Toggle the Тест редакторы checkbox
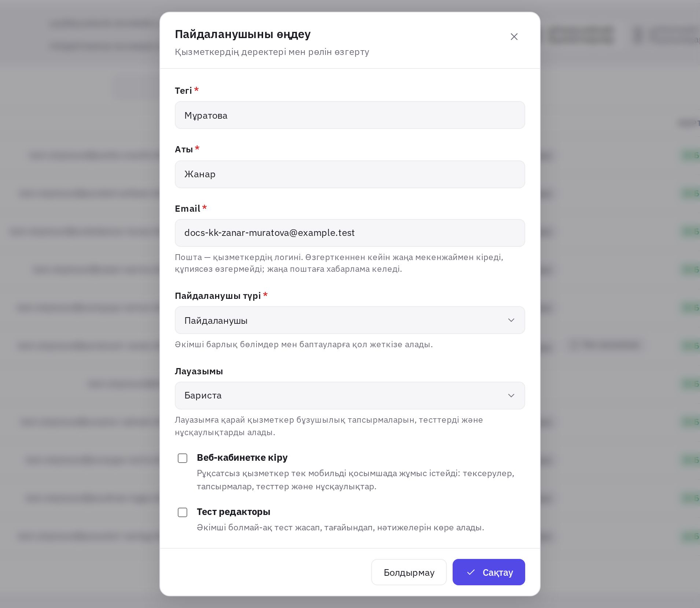 pos(183,512)
